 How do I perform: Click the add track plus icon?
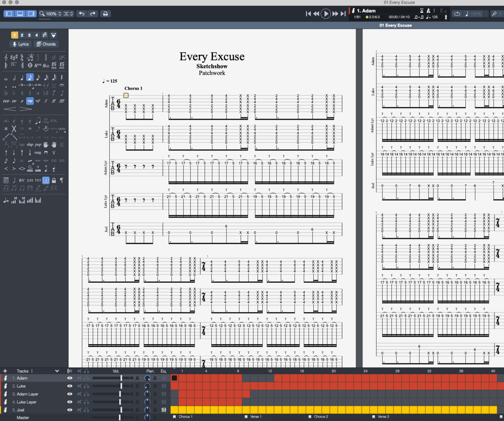click(5, 371)
